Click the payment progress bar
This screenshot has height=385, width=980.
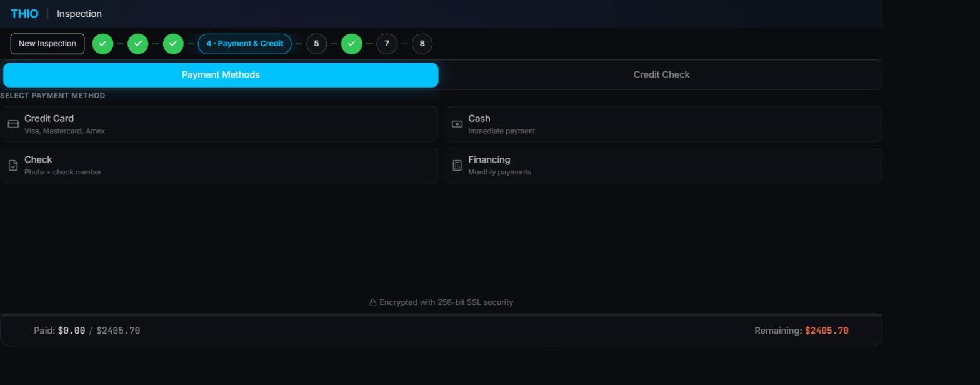pyautogui.click(x=441, y=315)
